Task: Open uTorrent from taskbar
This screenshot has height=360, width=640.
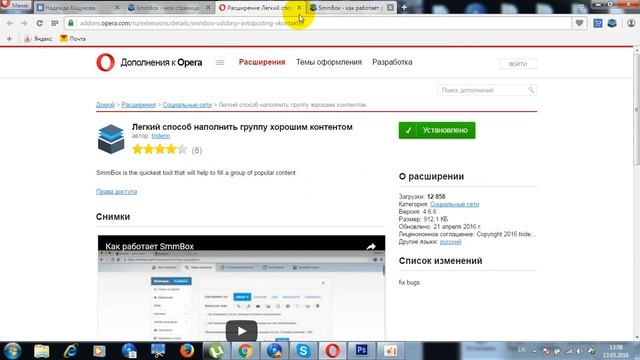Action: click(216, 351)
